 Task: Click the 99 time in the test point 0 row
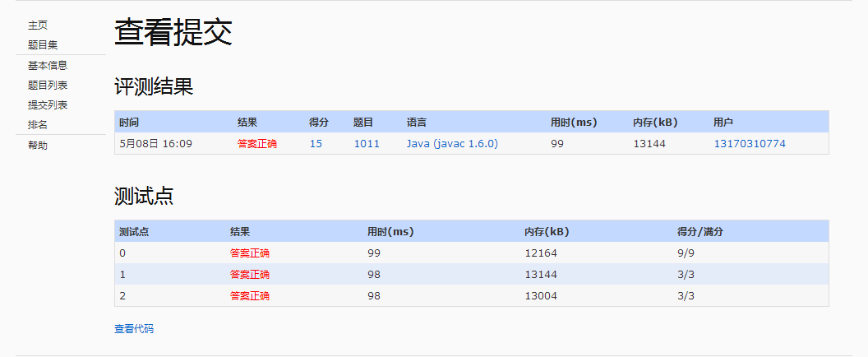click(374, 253)
